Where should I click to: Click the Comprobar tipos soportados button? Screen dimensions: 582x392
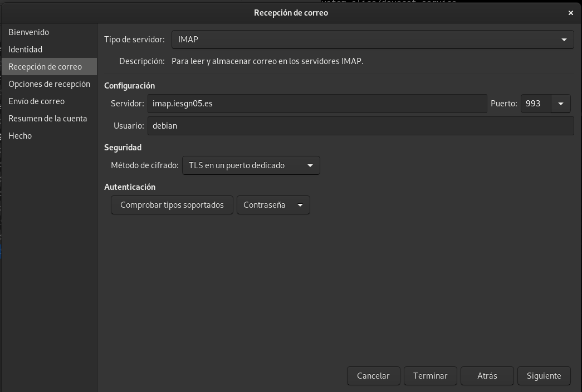[x=172, y=205]
